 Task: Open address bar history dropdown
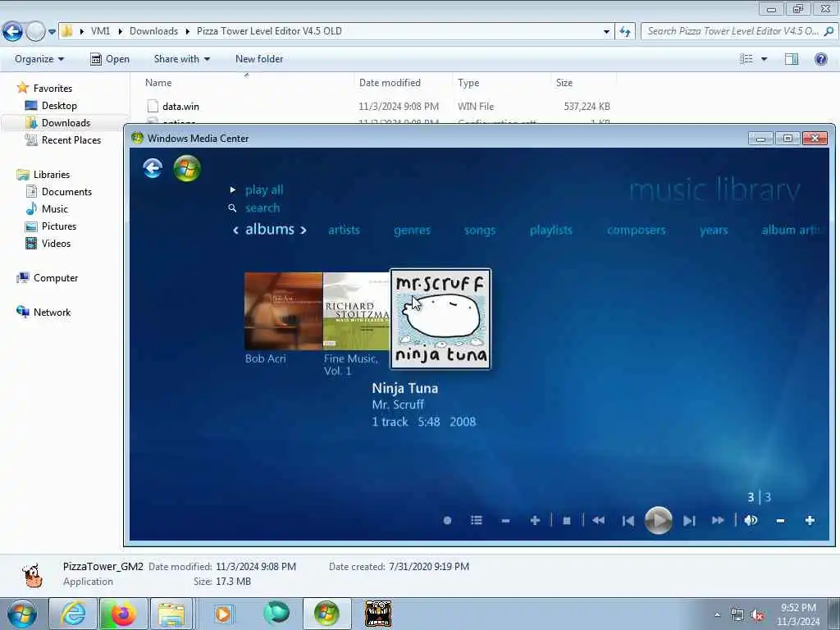(606, 32)
